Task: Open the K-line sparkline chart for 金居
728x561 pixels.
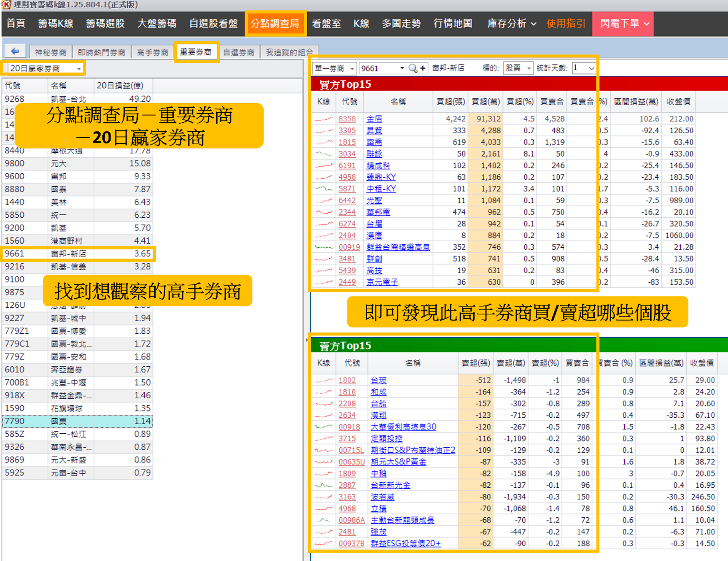Action: pyautogui.click(x=324, y=118)
